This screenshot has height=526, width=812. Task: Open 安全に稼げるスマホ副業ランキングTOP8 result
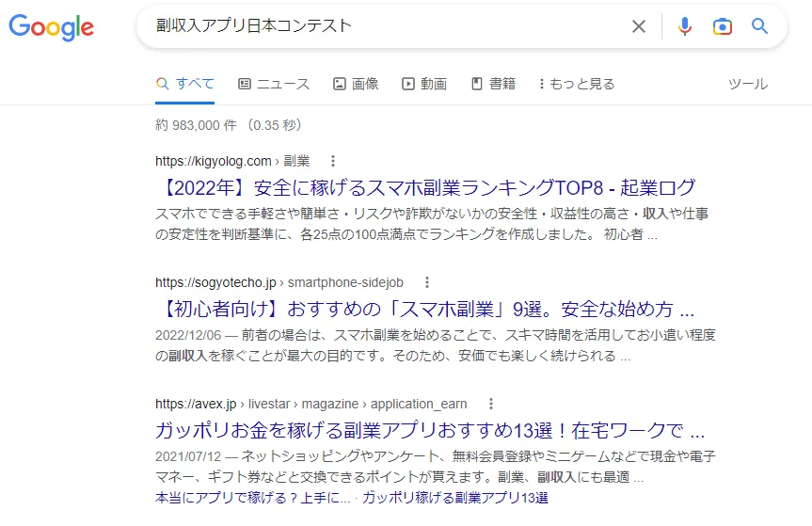pos(425,187)
